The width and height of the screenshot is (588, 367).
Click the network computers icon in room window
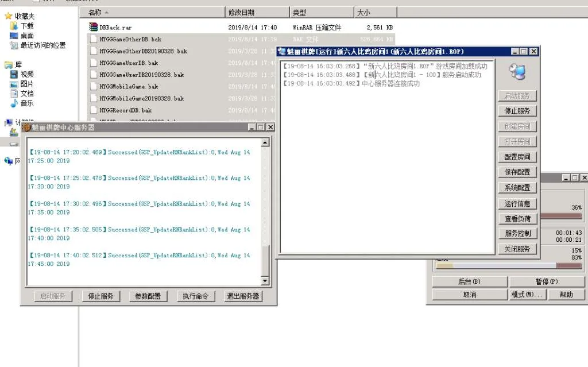[517, 71]
